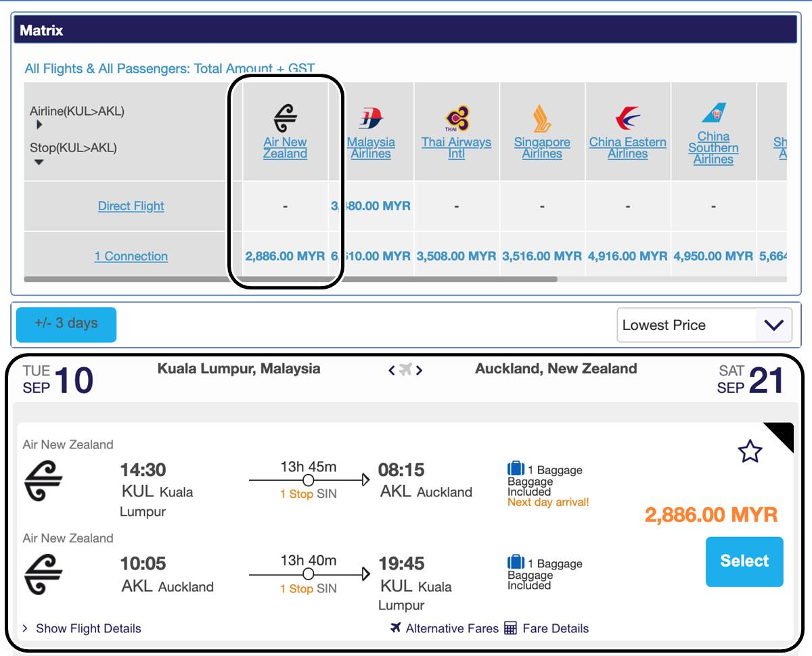Click Kuala Lumpur, Malaysia heading
The height and width of the screenshot is (656, 812).
pyautogui.click(x=239, y=369)
